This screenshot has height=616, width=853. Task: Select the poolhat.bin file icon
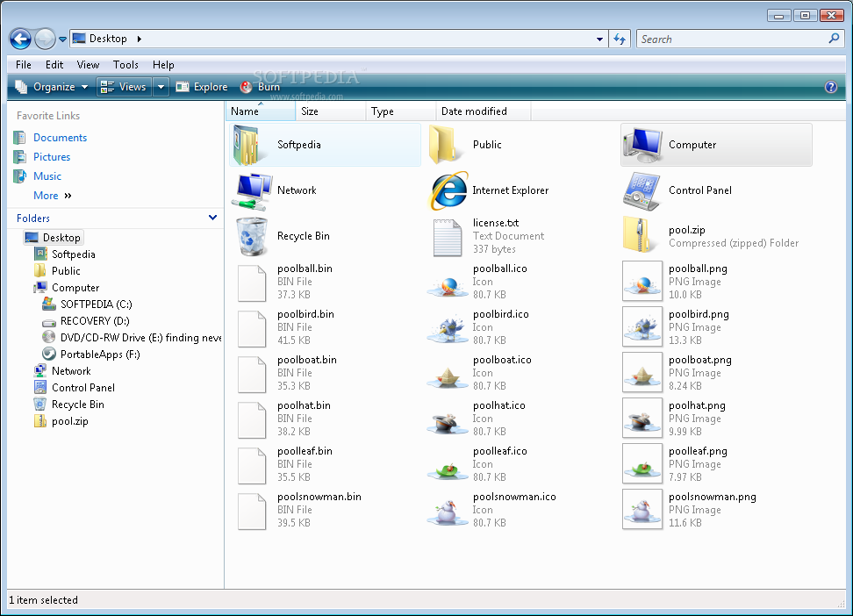[x=252, y=419]
